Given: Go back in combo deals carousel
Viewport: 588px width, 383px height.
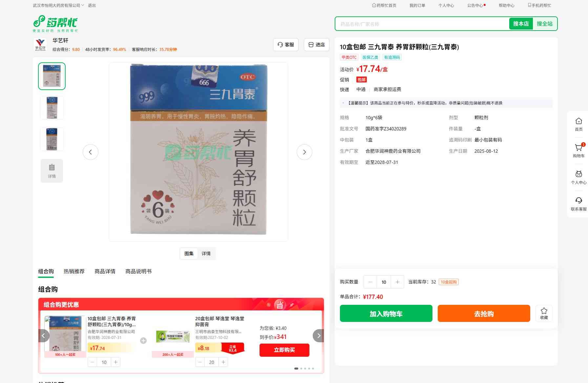Looking at the screenshot, I should [x=44, y=336].
